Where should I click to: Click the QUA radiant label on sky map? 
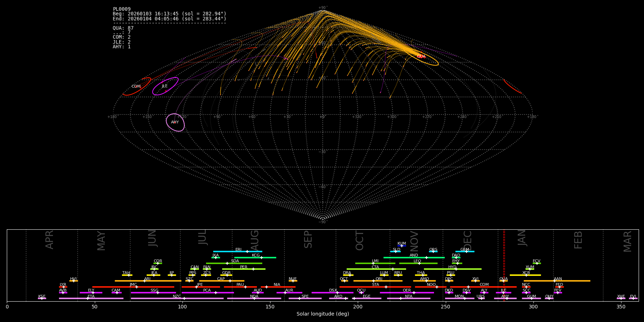421,57
